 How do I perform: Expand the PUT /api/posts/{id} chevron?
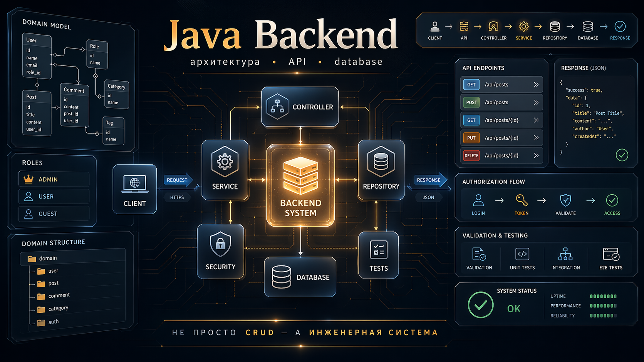pyautogui.click(x=536, y=138)
